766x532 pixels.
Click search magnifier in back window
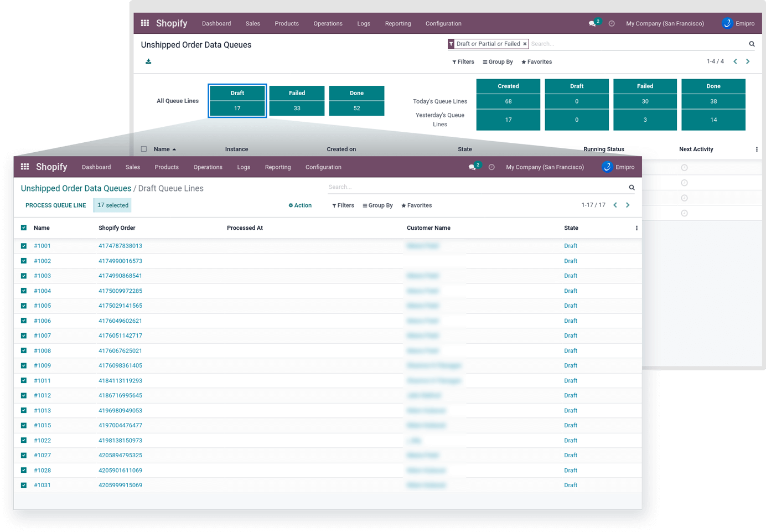[752, 44]
